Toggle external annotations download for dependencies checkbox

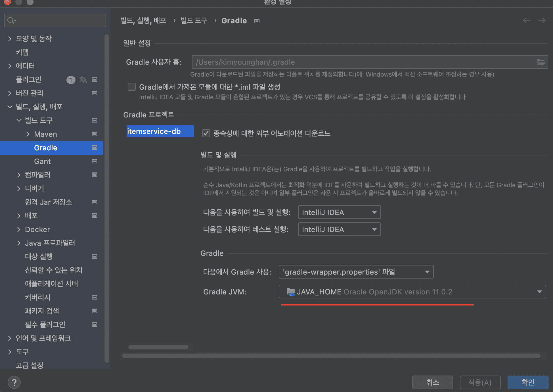pos(206,133)
